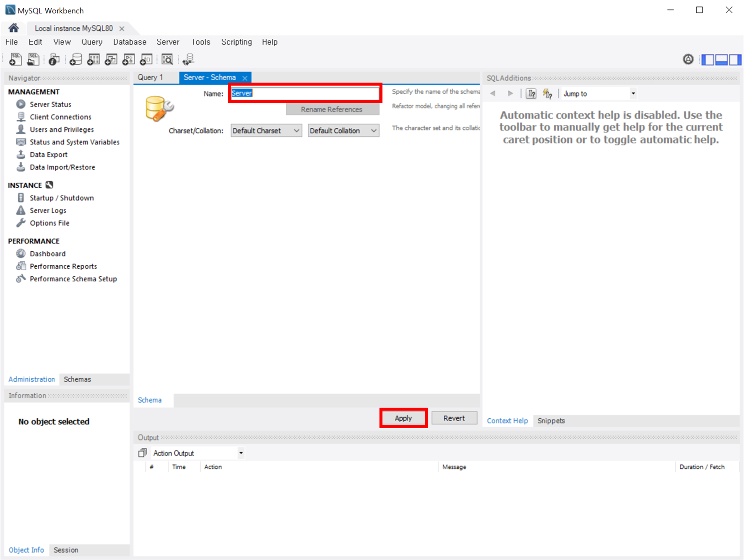This screenshot has width=744, height=560.
Task: Open Data Export
Action: (x=48, y=154)
